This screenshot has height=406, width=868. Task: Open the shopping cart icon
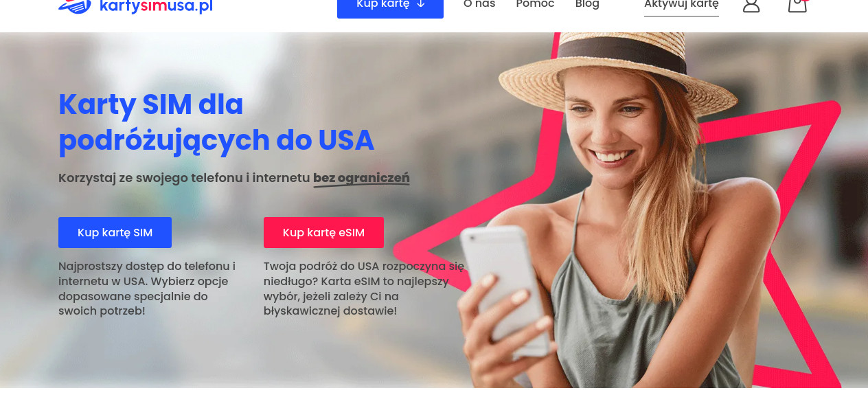(x=797, y=5)
